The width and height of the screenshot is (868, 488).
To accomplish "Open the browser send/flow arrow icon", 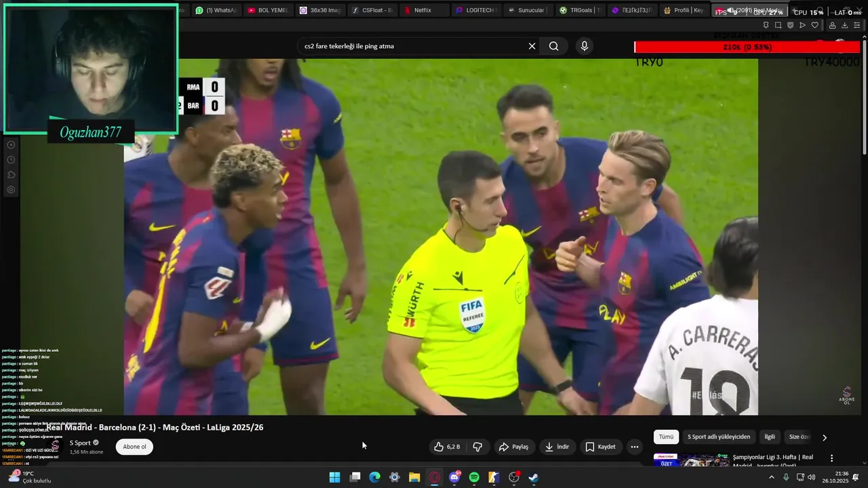I will click(802, 25).
